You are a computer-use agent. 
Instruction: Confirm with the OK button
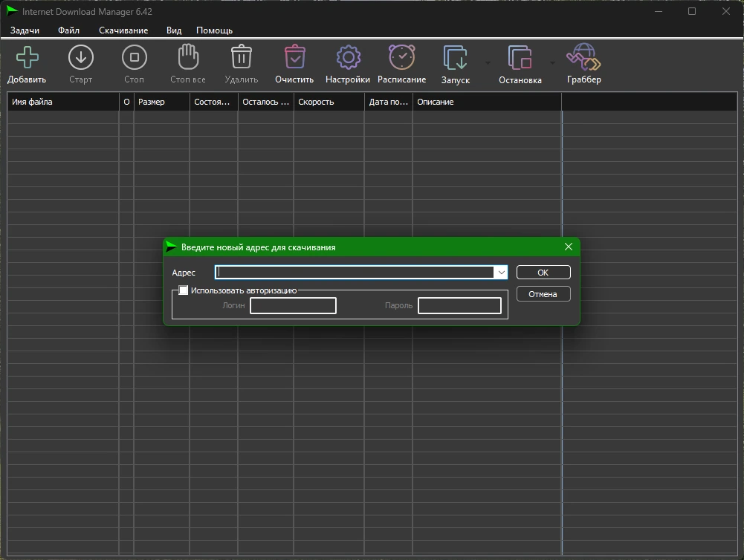(543, 272)
